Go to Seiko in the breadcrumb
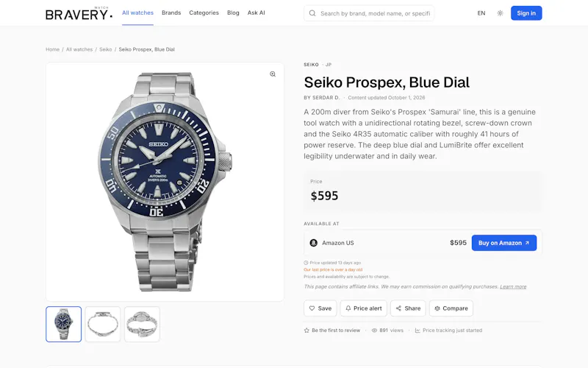Image resolution: width=588 pixels, height=368 pixels. coord(105,49)
